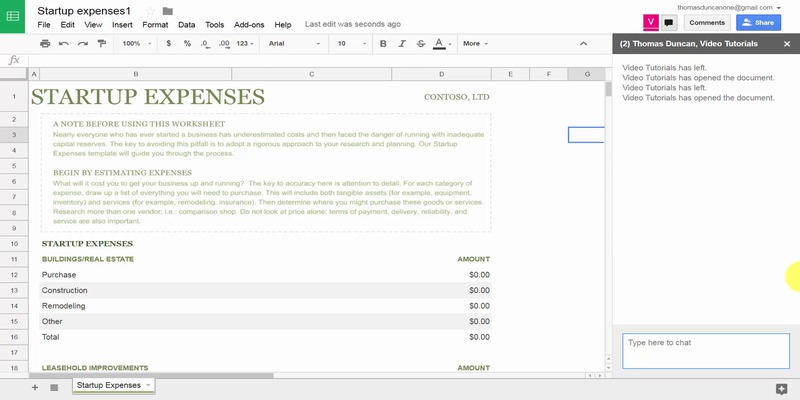Click the Undo arrow icon
The image size is (800, 400).
pos(64,44)
